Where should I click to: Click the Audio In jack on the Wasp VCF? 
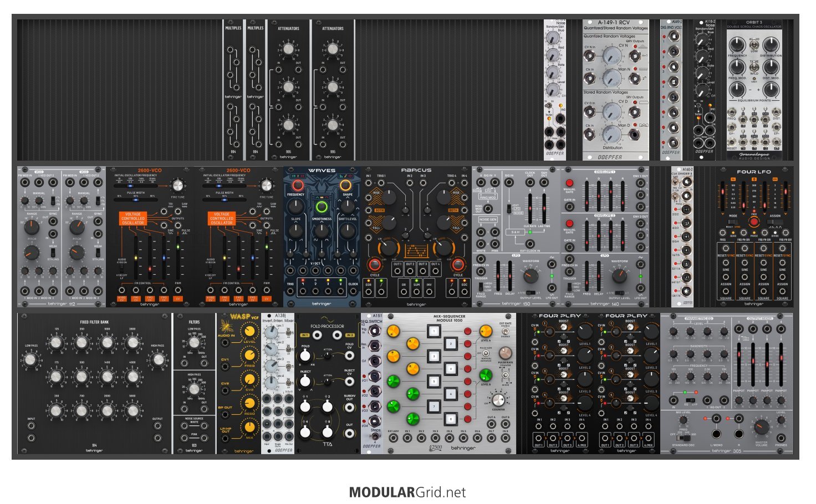[226, 342]
